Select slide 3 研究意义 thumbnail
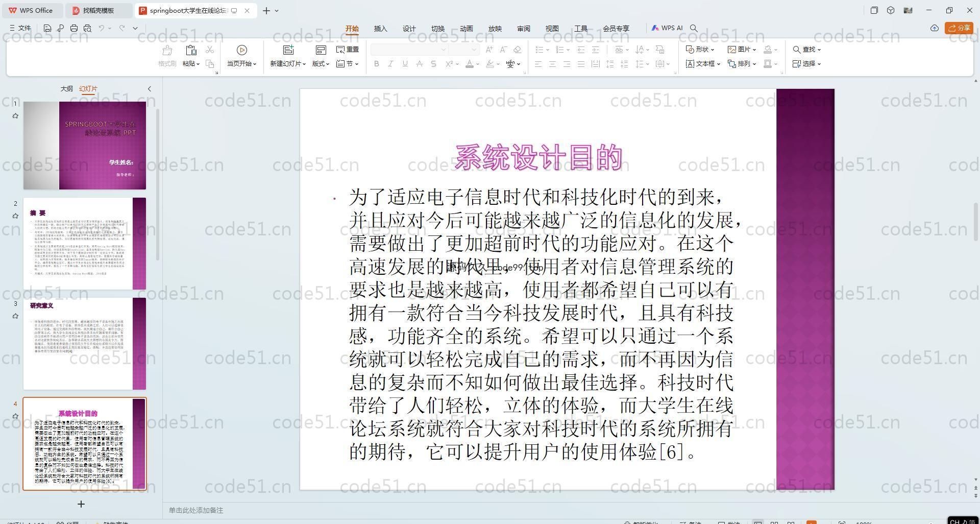 (85, 344)
